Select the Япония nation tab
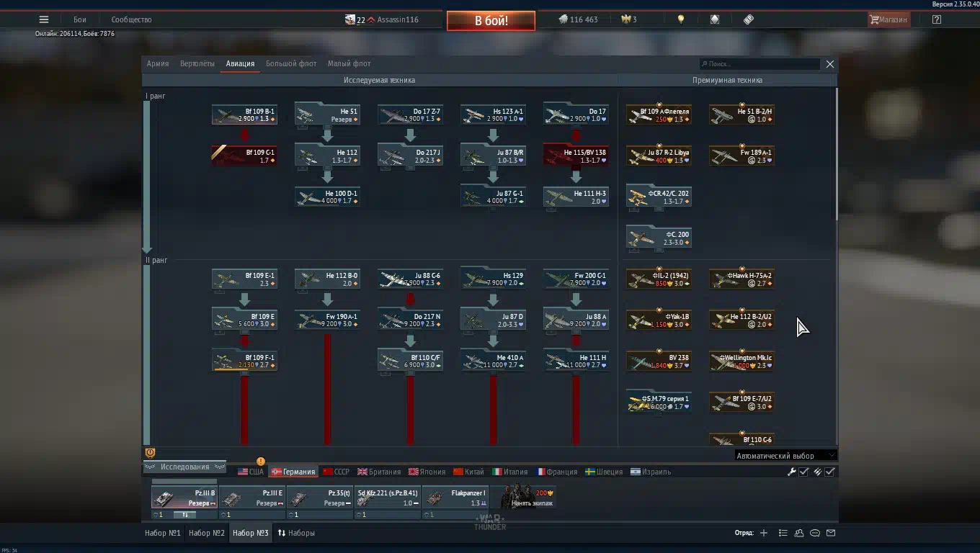This screenshot has width=980, height=553. [427, 472]
